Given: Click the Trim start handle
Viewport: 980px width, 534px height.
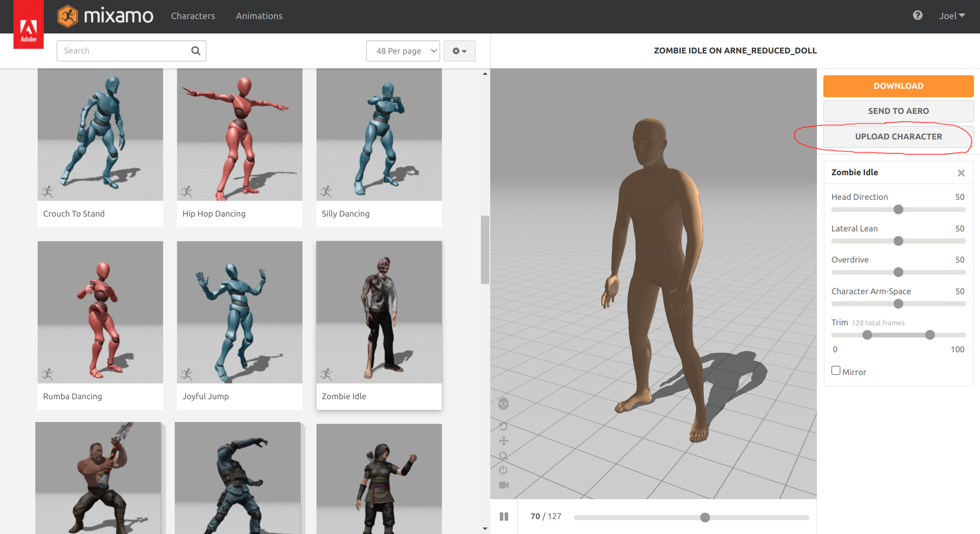Looking at the screenshot, I should 867,335.
